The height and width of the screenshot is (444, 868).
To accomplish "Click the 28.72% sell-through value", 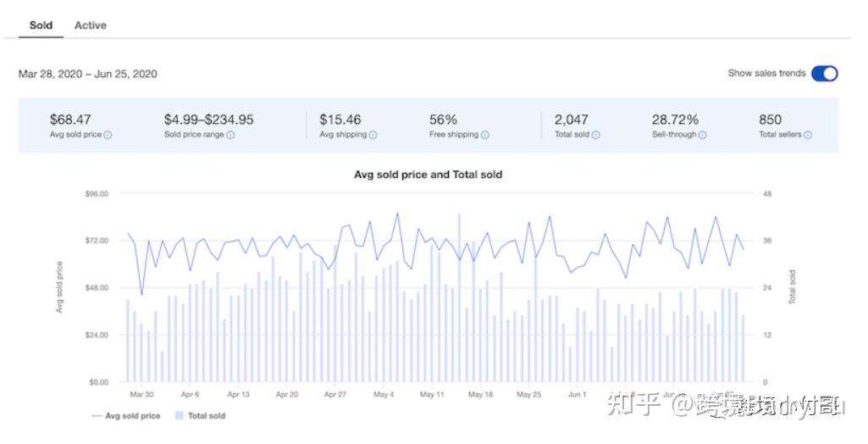I will [675, 119].
